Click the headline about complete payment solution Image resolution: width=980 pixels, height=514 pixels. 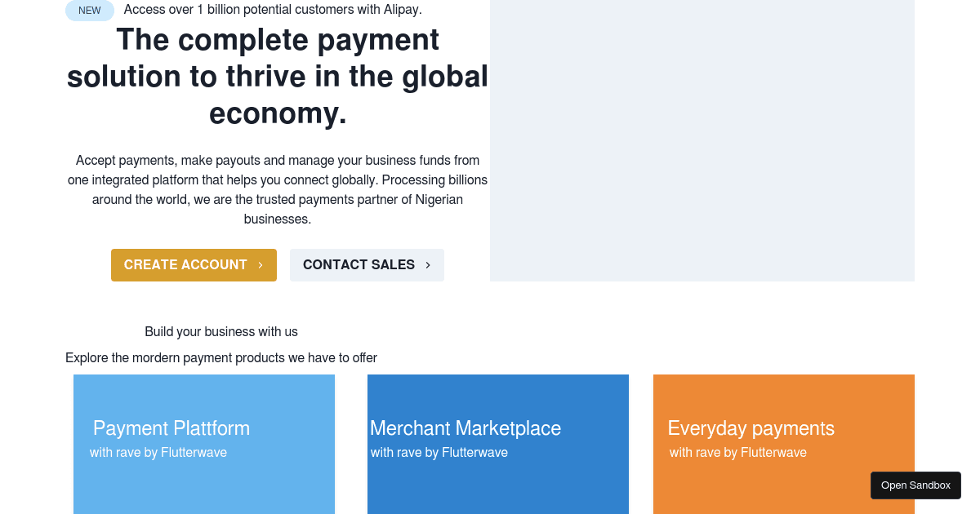[278, 76]
